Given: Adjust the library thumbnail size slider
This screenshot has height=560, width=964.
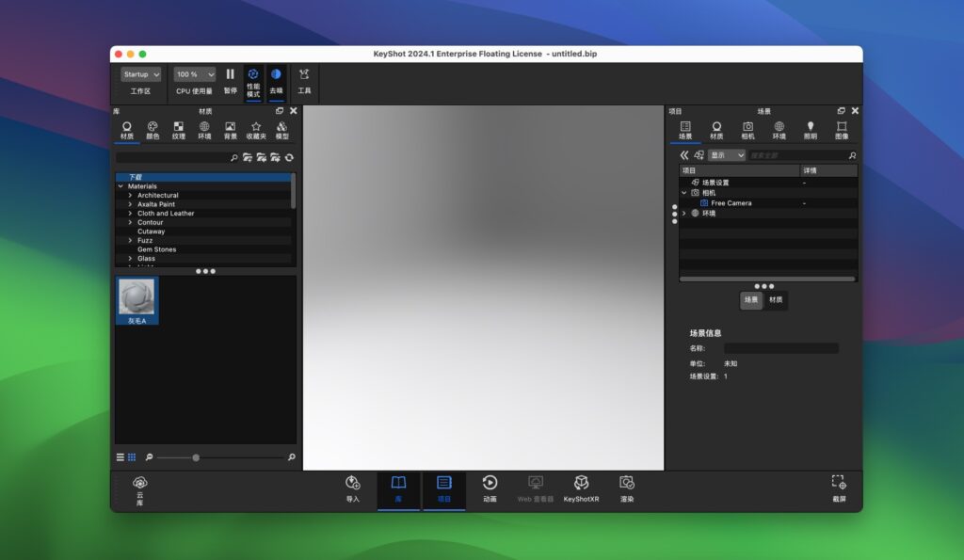Looking at the screenshot, I should tap(195, 457).
